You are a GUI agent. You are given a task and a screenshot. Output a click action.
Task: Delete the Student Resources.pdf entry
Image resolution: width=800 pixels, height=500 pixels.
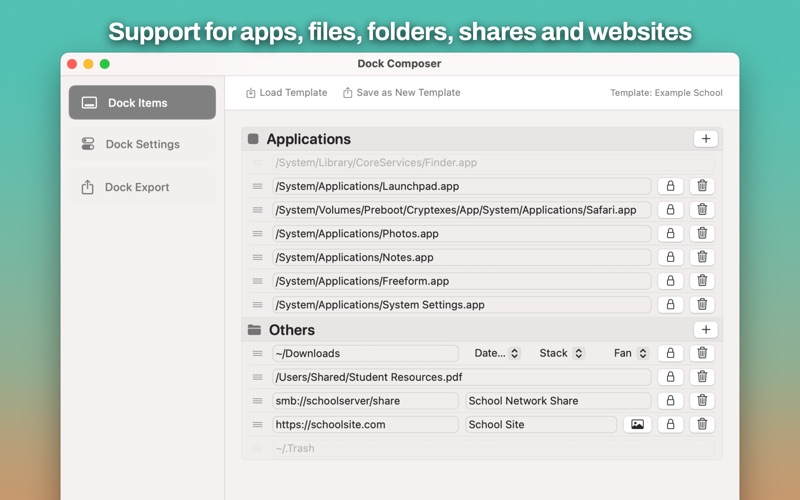(702, 377)
